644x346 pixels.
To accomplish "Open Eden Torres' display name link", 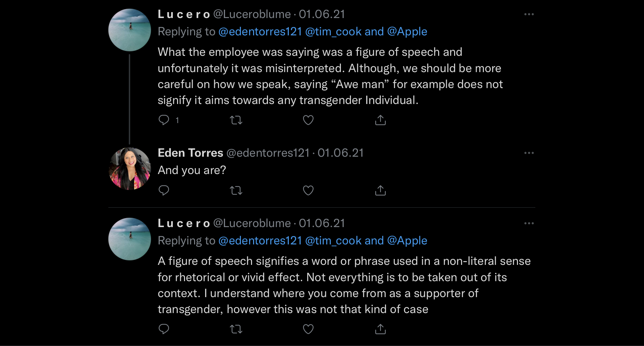I will coord(190,153).
